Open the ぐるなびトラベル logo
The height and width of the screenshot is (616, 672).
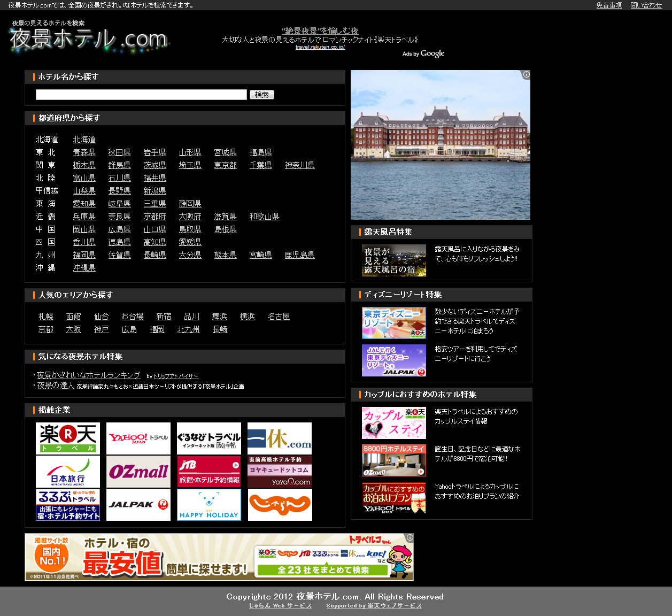click(x=209, y=438)
